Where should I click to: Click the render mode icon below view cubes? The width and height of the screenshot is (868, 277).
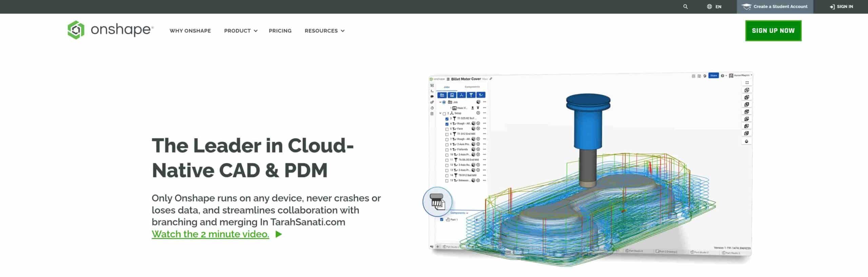click(x=746, y=141)
